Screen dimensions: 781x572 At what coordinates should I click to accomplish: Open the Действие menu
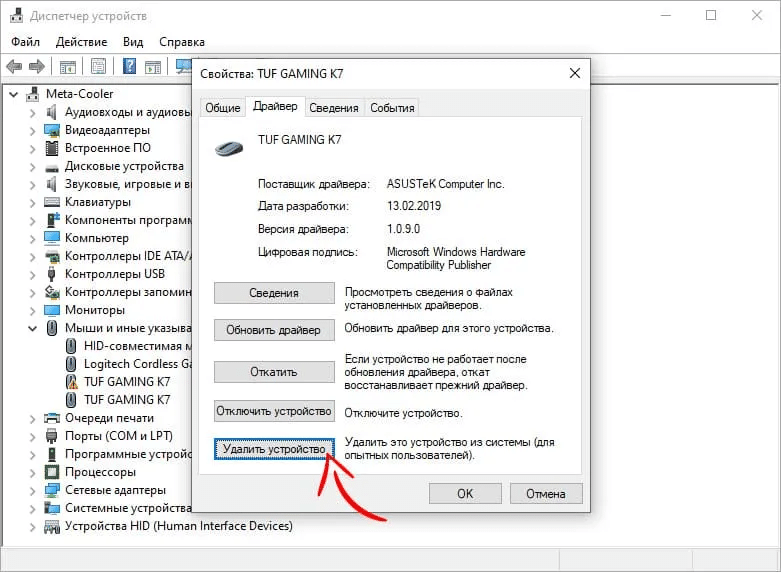(81, 42)
